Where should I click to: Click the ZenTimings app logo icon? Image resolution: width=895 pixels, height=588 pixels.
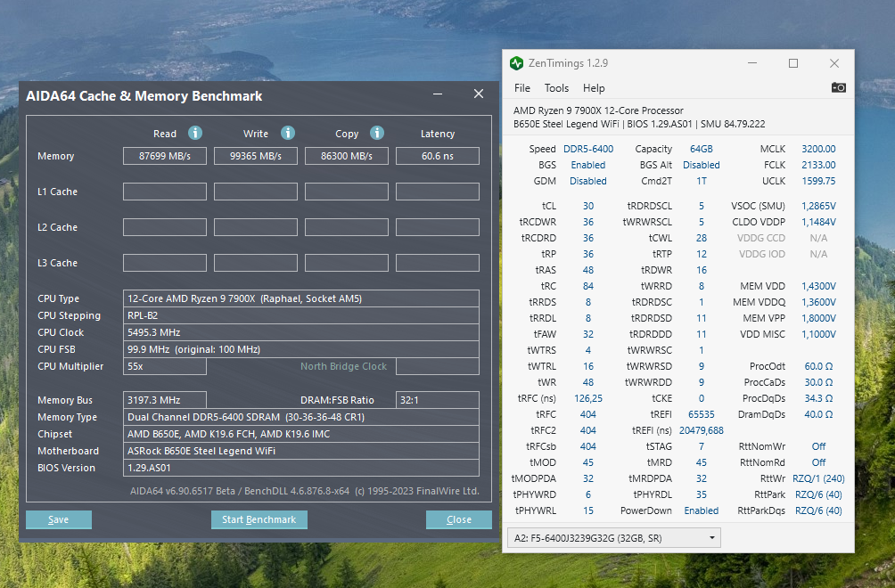[516, 63]
